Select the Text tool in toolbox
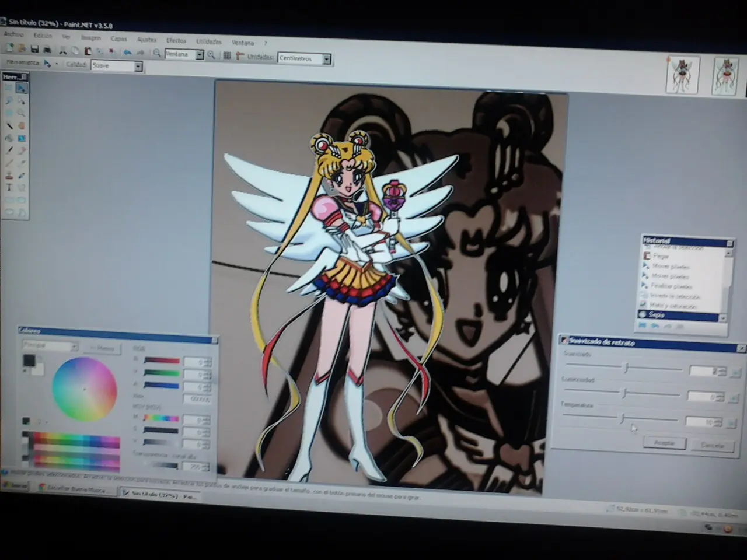 point(9,187)
